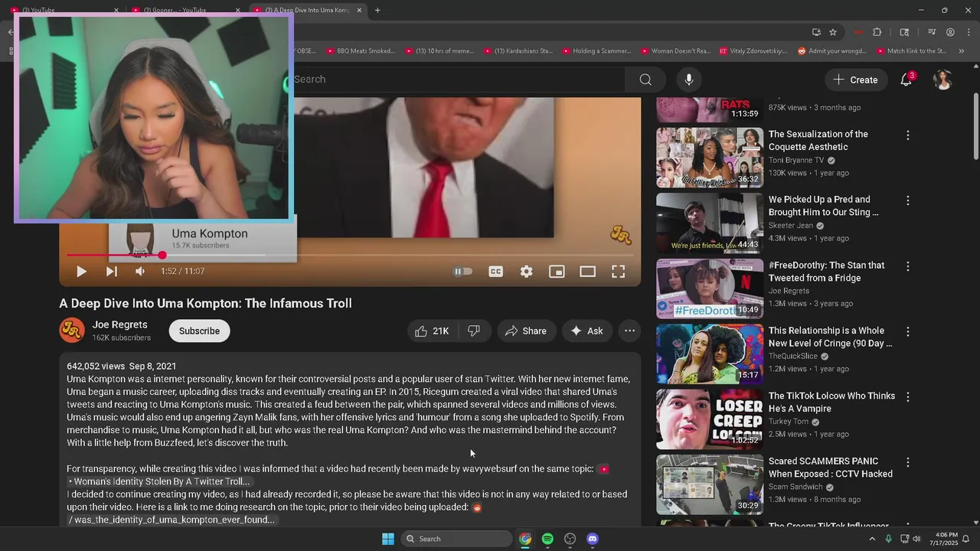Open Kardashians Sta bookmark
Screen dimensions: 980x551
518,51
